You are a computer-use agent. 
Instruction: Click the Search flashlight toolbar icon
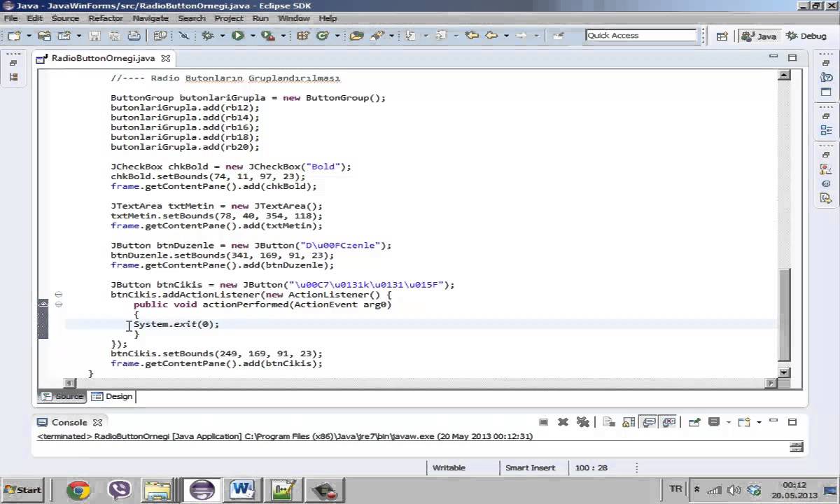(378, 35)
